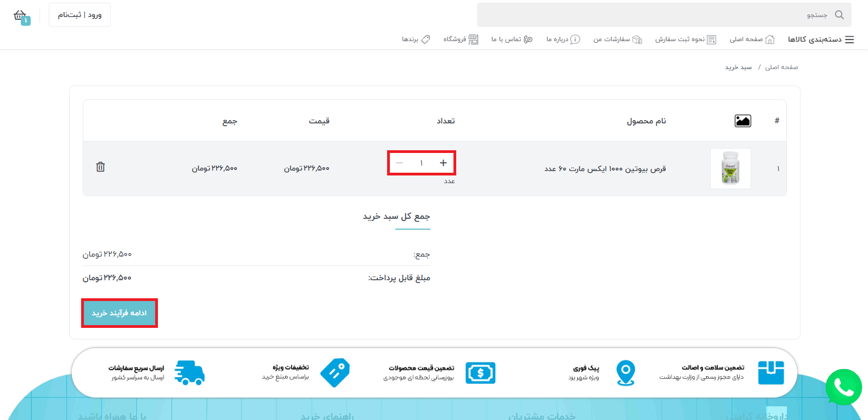Open product link قرص بیوتین ۱۰۰۰ ایکس مارت
The image size is (868, 420).
click(x=605, y=168)
